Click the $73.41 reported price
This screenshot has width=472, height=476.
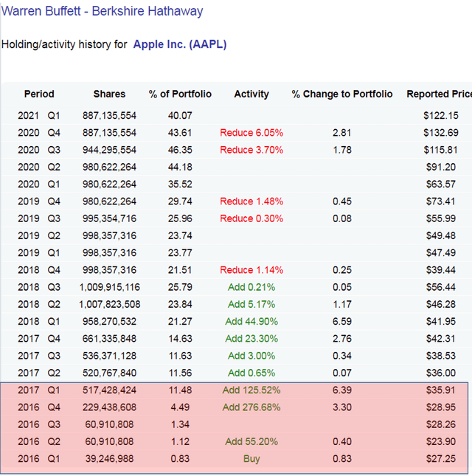tap(441, 201)
